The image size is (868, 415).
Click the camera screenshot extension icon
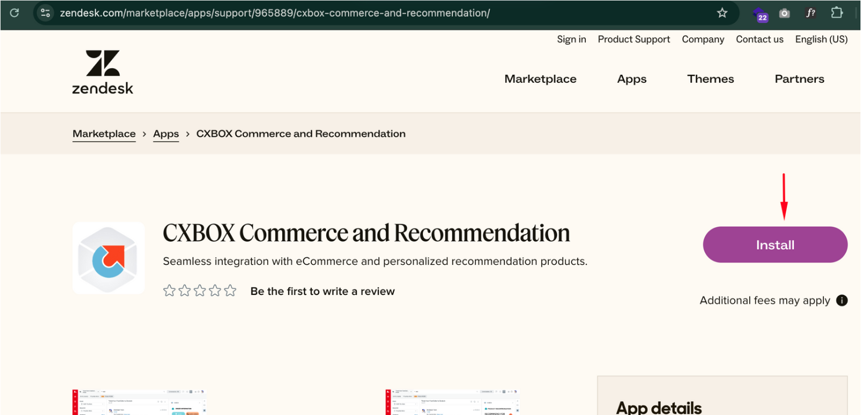pos(785,13)
